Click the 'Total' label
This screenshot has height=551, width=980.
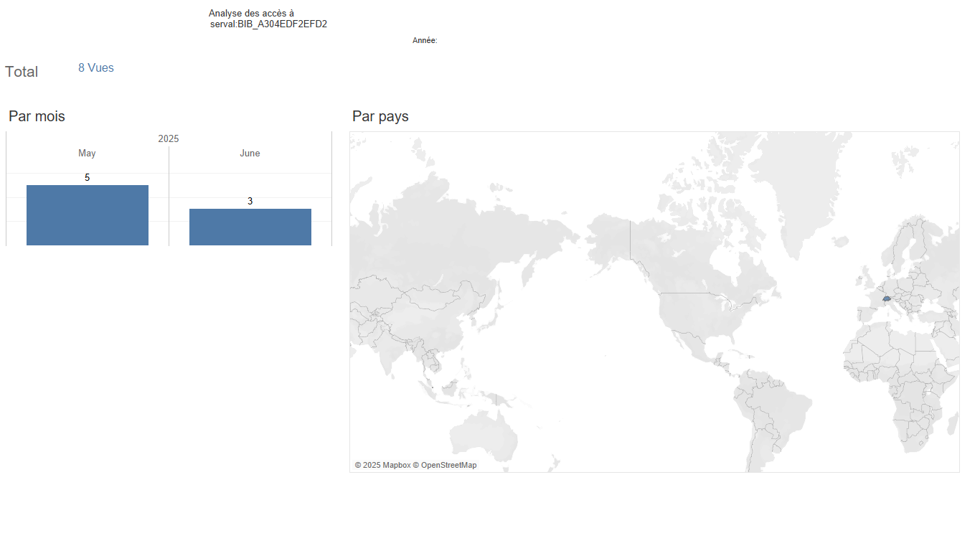pos(22,72)
